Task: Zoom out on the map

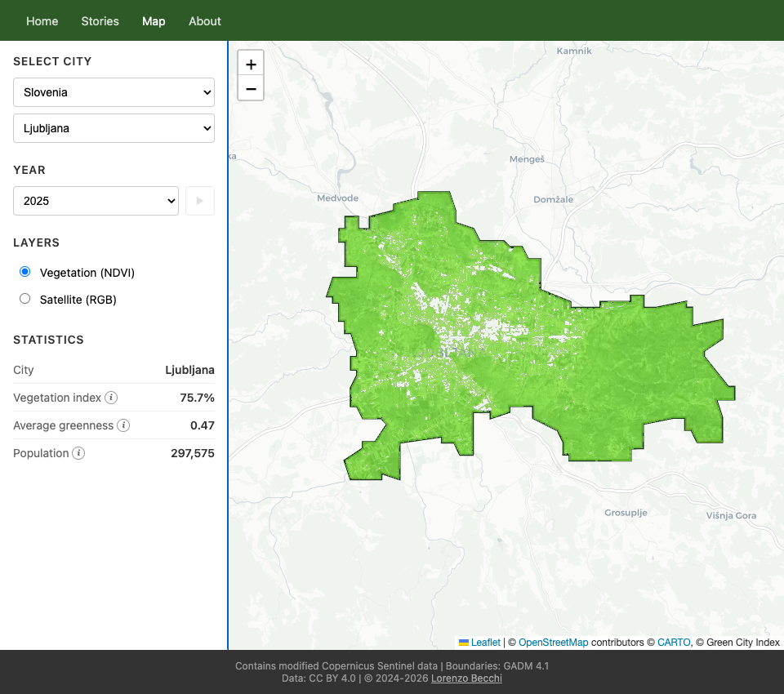Action: pyautogui.click(x=251, y=88)
